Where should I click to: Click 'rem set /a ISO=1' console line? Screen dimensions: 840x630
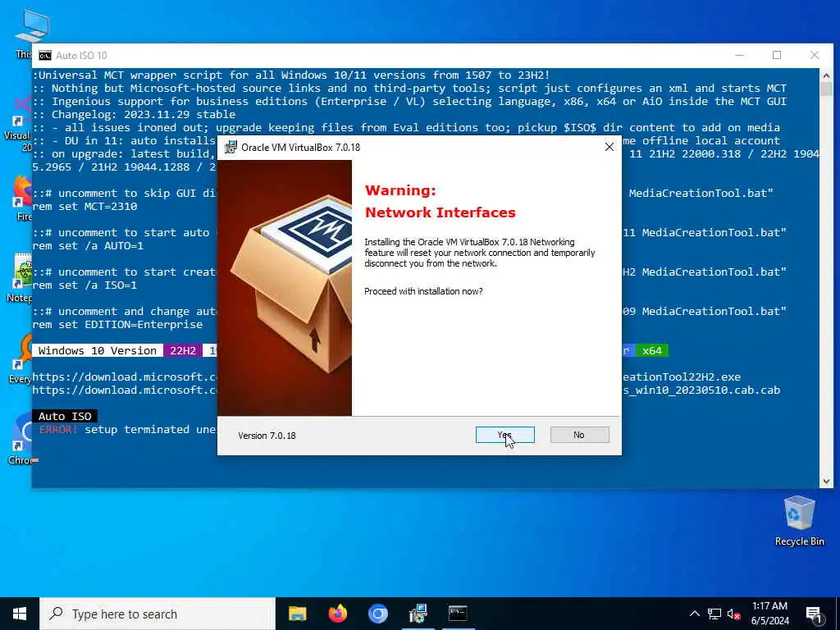pyautogui.click(x=84, y=285)
